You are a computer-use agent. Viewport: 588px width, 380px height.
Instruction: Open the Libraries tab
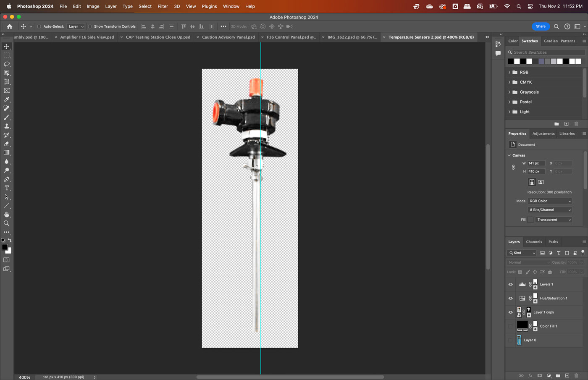[x=567, y=134]
